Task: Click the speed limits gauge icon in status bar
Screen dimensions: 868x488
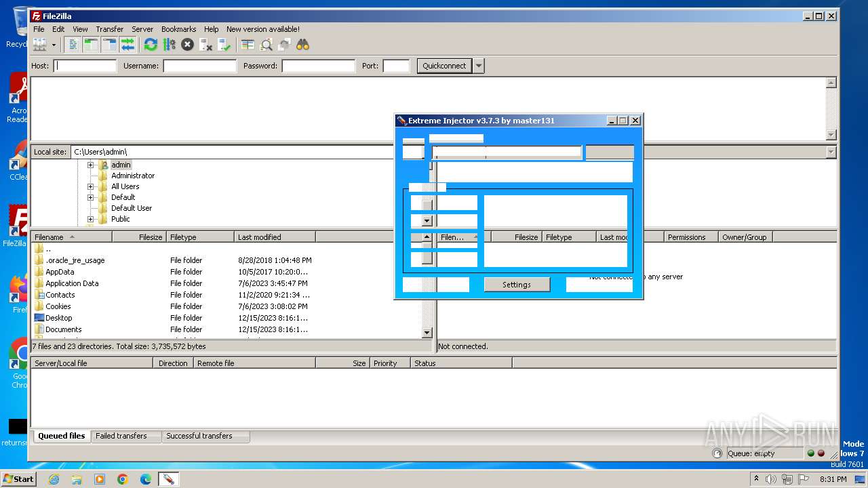Action: click(717, 453)
